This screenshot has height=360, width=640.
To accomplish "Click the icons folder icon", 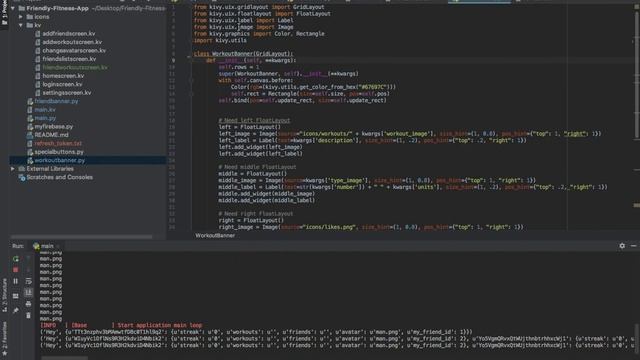I will (29, 17).
